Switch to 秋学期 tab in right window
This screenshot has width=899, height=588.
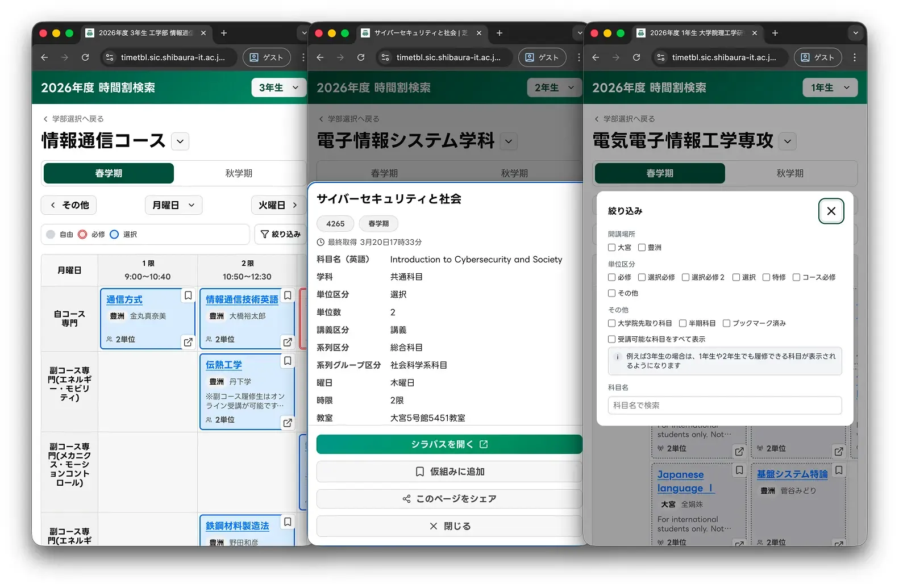(790, 173)
